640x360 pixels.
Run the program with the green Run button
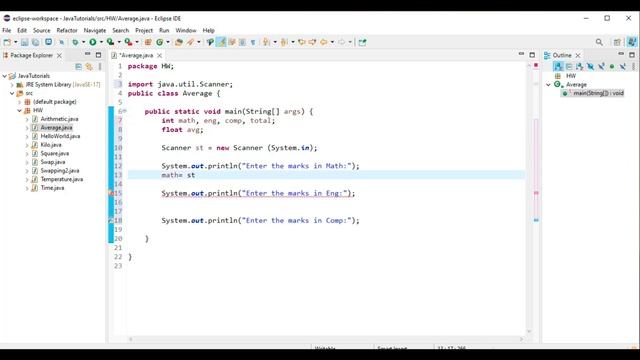(93, 42)
